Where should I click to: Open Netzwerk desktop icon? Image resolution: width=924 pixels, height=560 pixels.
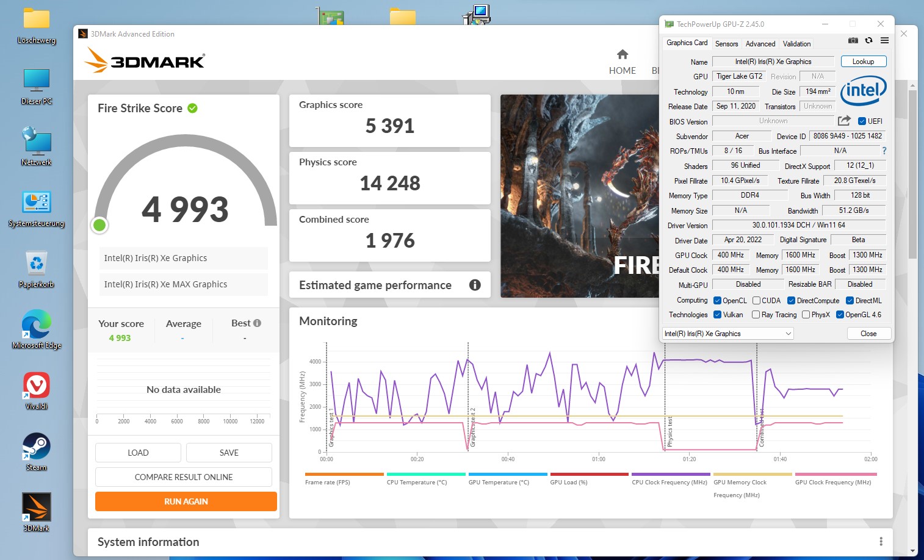click(x=37, y=147)
